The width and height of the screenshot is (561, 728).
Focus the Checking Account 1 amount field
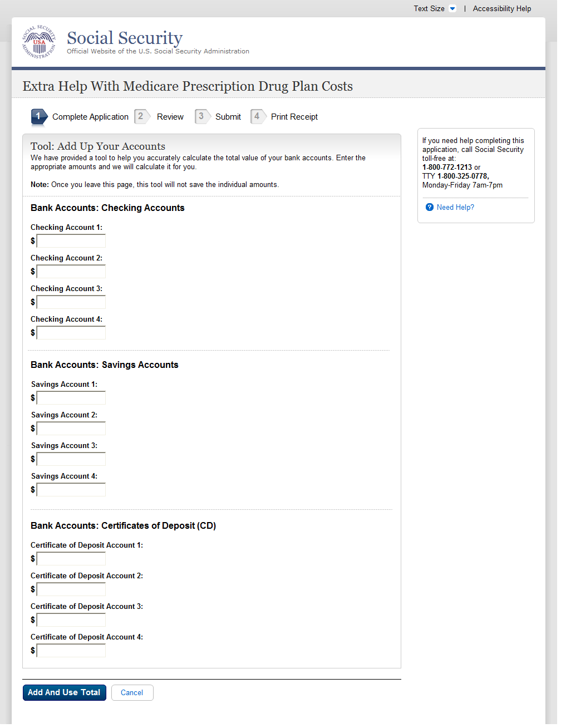tap(71, 241)
